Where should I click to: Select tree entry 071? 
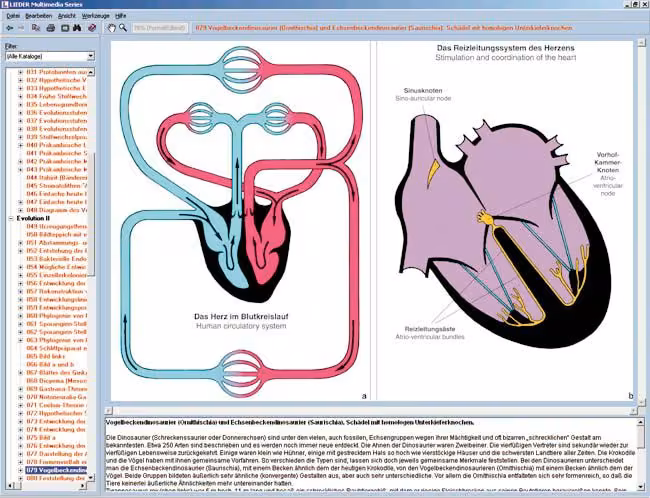57,405
